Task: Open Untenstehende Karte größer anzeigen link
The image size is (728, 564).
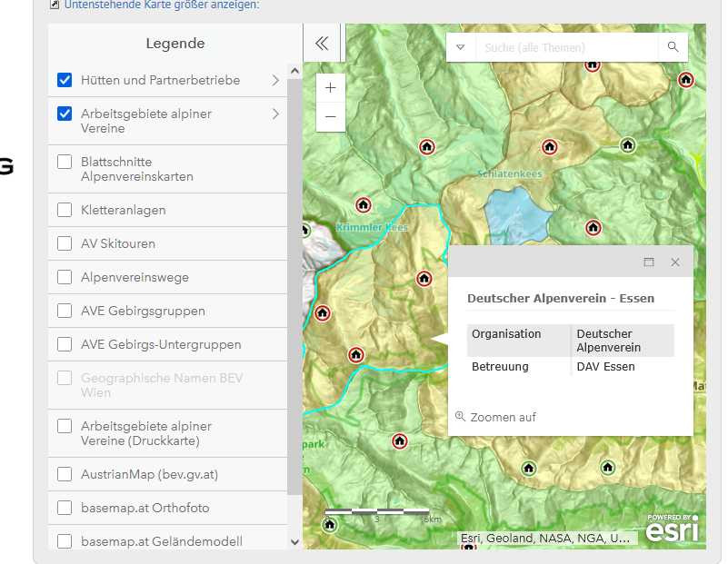Action: tap(161, 5)
